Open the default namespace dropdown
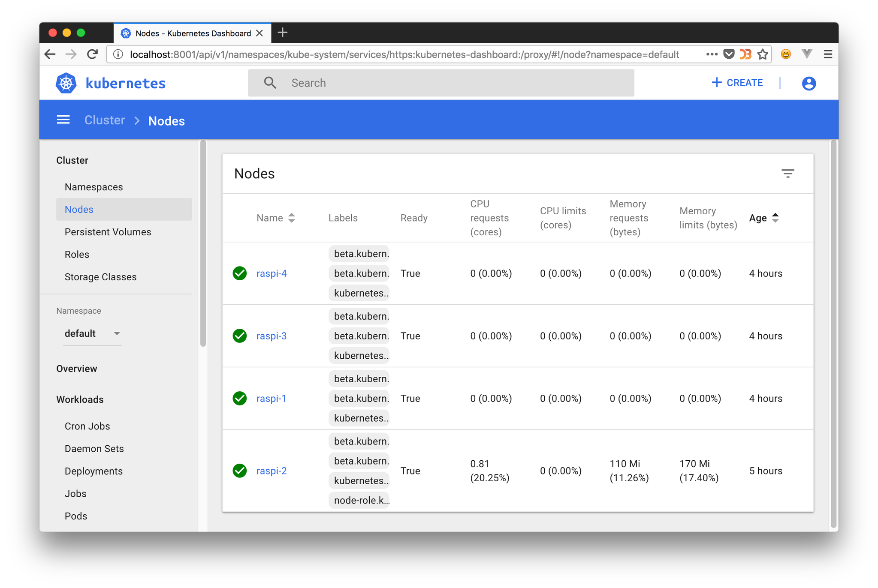This screenshot has height=588, width=878. point(92,333)
